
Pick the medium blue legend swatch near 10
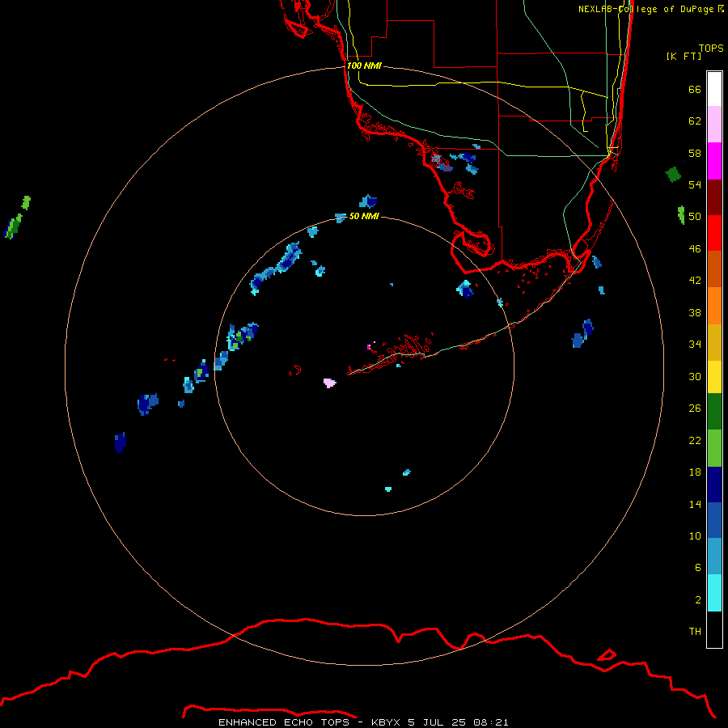pyautogui.click(x=714, y=520)
